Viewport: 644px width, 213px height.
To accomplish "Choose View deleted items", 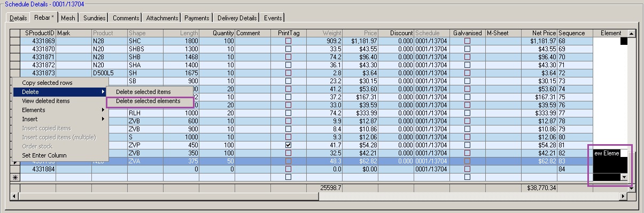I will click(x=60, y=101).
